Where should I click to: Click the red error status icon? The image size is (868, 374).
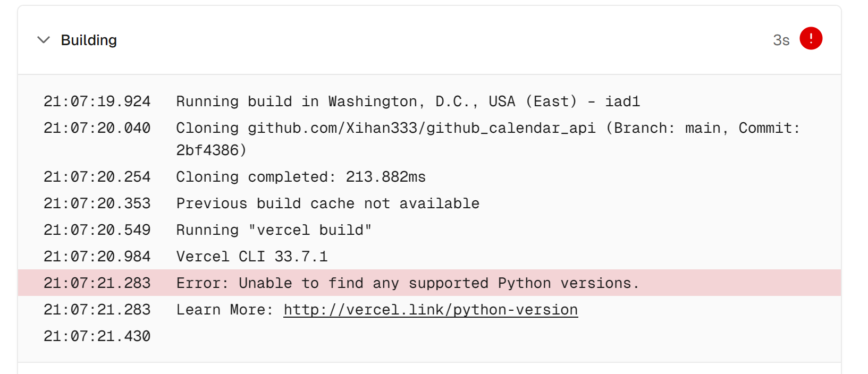click(811, 38)
